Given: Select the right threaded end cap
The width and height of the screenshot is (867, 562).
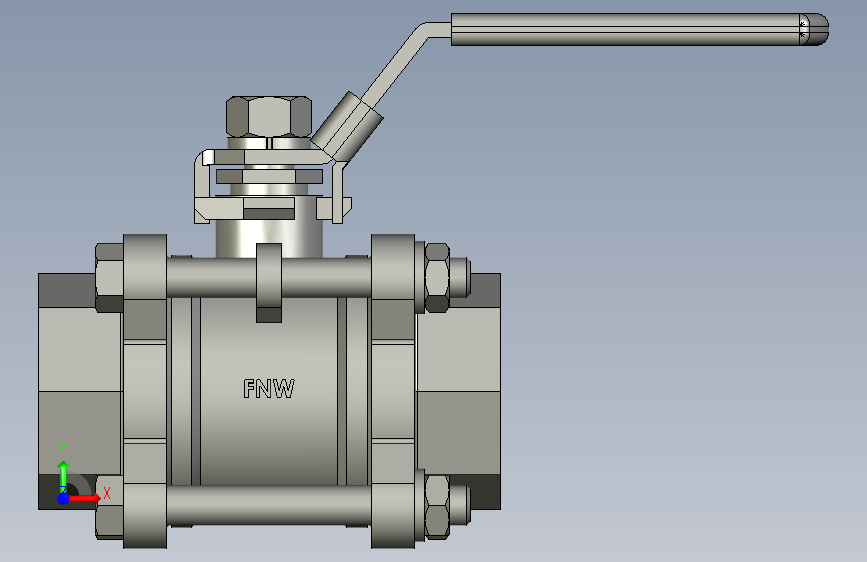Looking at the screenshot, I should coord(458,391).
